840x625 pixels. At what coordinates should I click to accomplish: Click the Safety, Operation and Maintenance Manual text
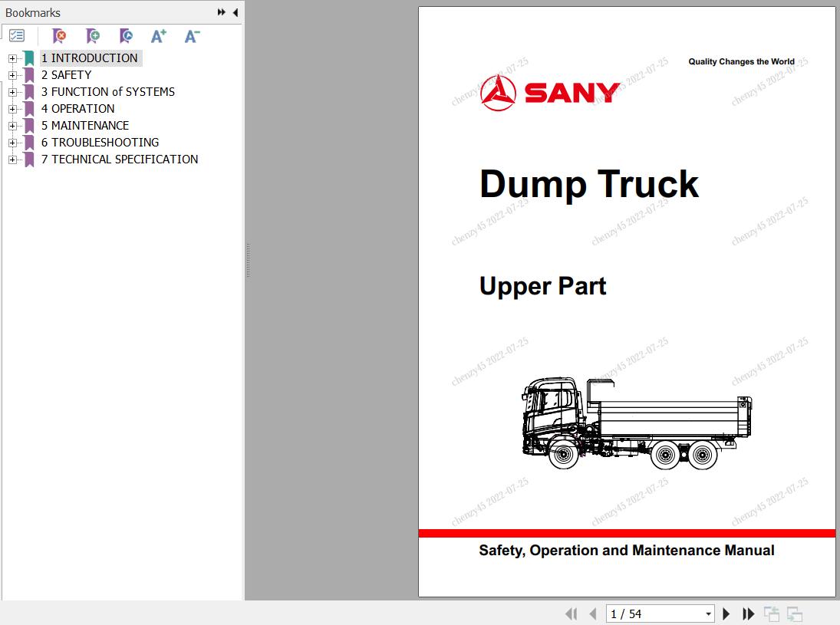626,551
